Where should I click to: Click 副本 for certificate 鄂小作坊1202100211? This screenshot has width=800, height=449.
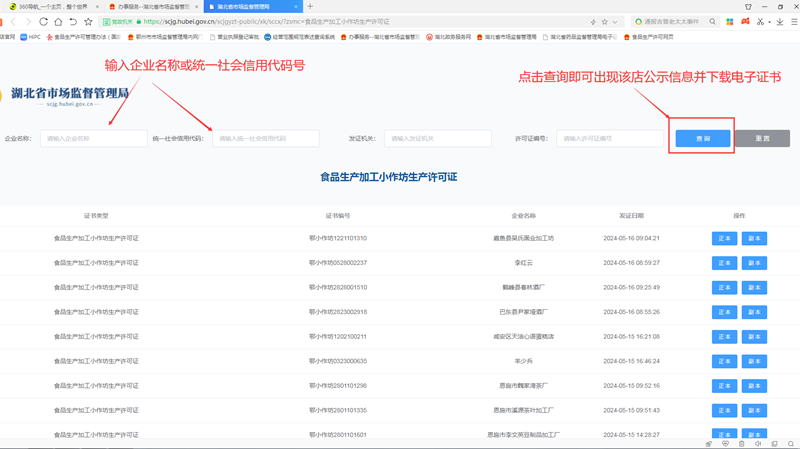pos(754,337)
